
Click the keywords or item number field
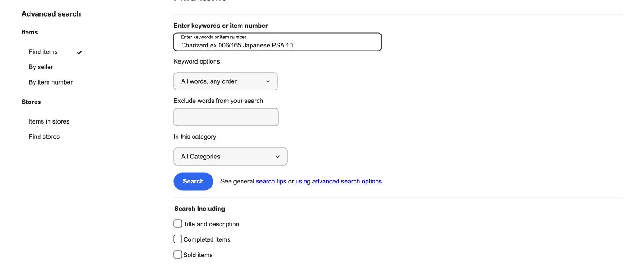277,42
